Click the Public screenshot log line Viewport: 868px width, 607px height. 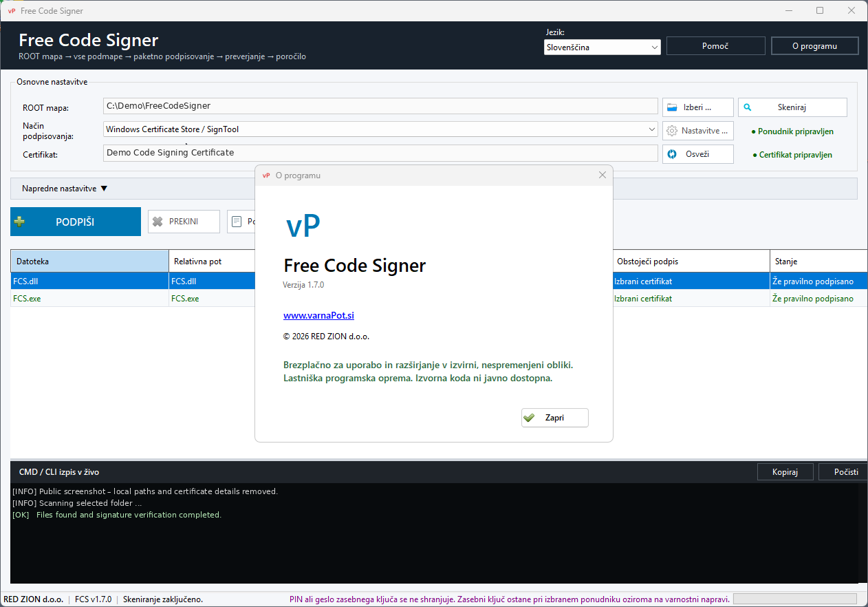tap(145, 491)
